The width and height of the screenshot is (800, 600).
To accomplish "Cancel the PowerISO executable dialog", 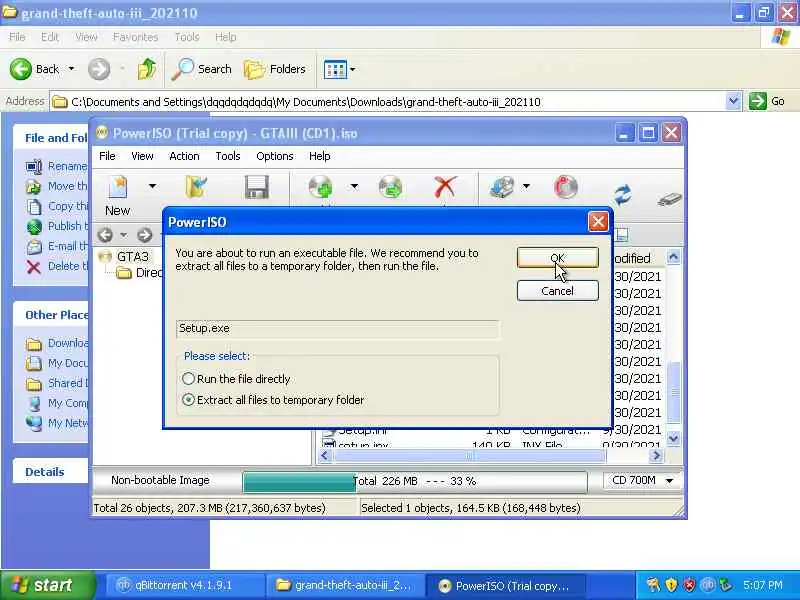I will [x=557, y=291].
